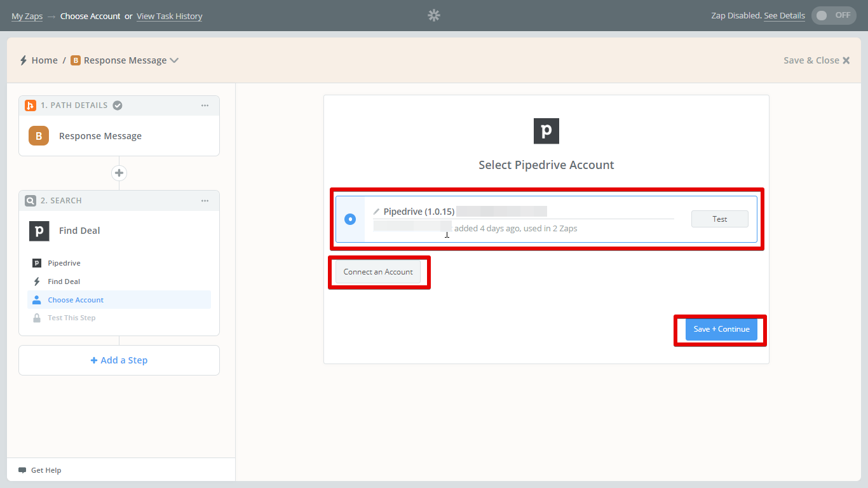Image resolution: width=868 pixels, height=488 pixels.
Task: Click the Select Pipedrive Account heading
Action: 546,165
